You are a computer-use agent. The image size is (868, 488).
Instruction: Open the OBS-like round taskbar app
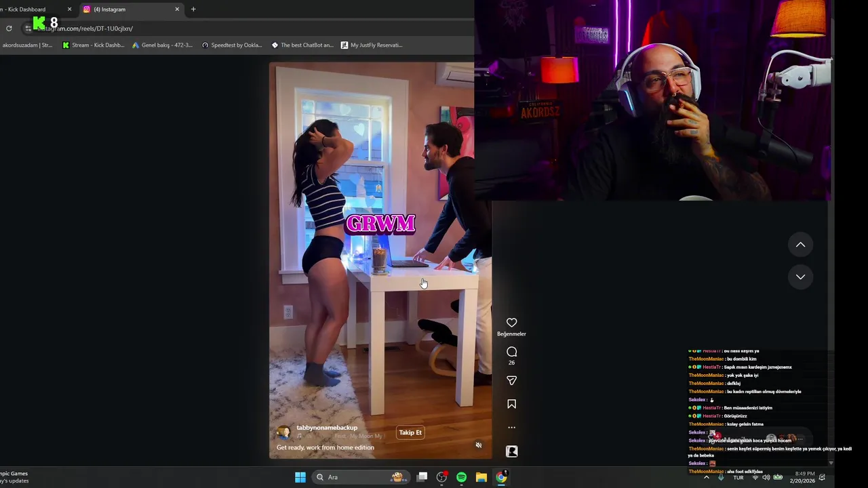pos(441,477)
